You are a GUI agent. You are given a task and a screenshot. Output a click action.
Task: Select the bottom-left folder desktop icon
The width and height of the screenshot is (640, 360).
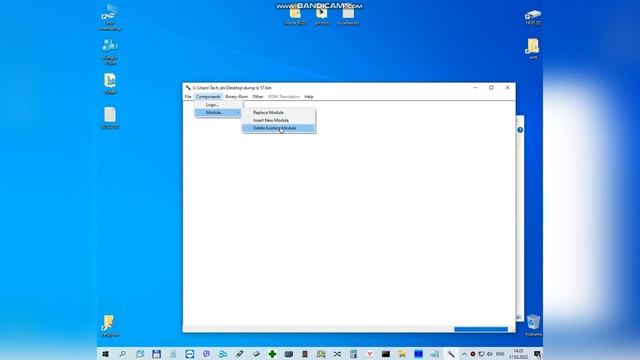(x=110, y=326)
